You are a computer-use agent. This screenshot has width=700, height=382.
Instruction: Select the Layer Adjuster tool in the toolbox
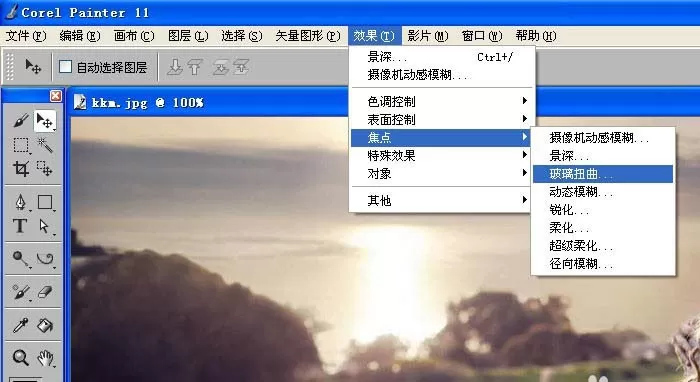coord(45,120)
